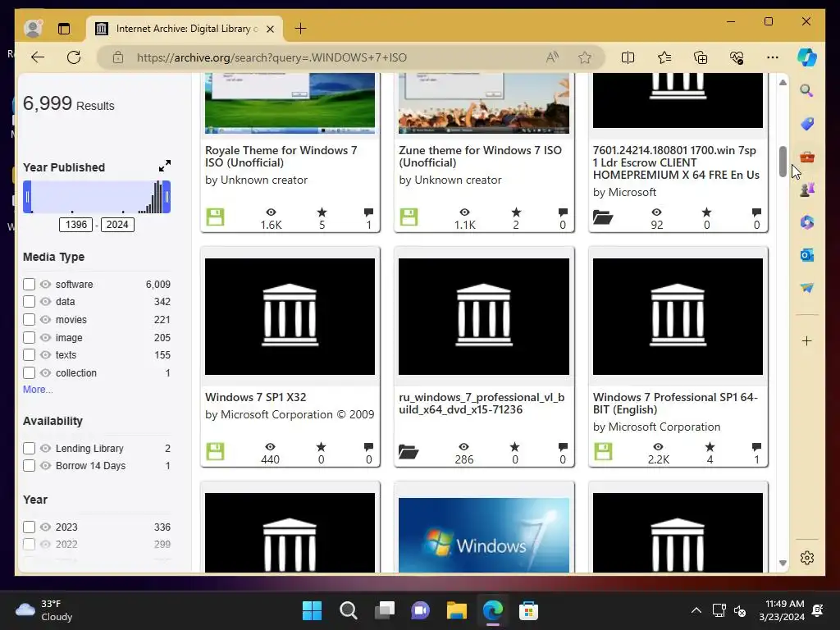
Task: Open the sidebar Tools briefcase icon
Action: 807,157
